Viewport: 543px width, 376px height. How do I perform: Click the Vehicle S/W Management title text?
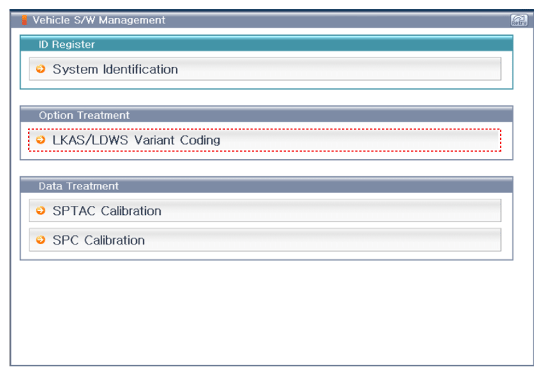point(99,20)
